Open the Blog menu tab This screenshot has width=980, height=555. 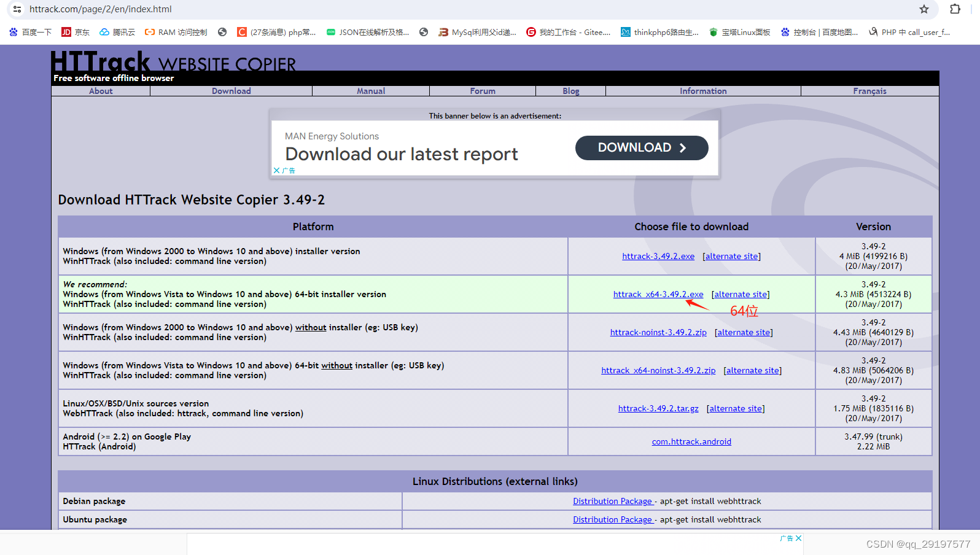click(x=571, y=91)
